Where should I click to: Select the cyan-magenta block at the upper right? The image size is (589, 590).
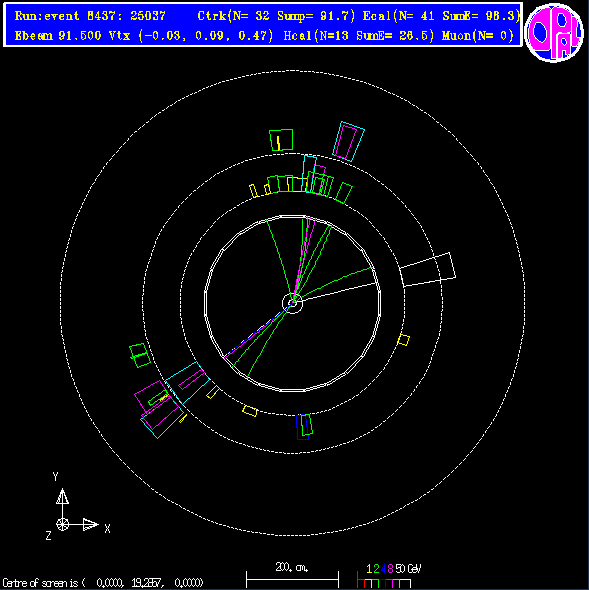pyautogui.click(x=349, y=141)
